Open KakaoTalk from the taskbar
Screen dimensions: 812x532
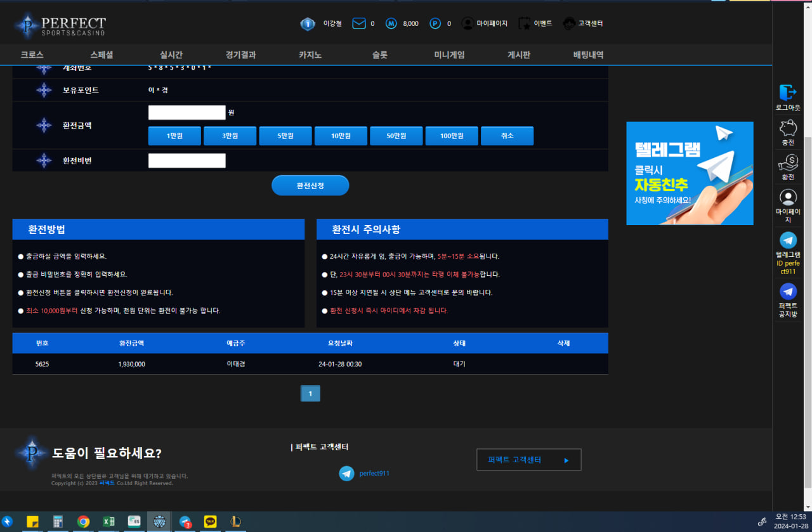210,521
